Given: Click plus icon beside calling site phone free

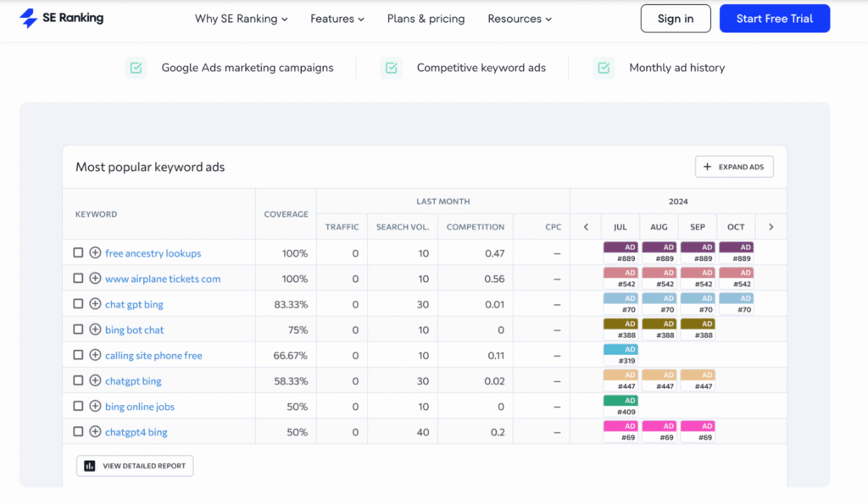Looking at the screenshot, I should [x=95, y=355].
